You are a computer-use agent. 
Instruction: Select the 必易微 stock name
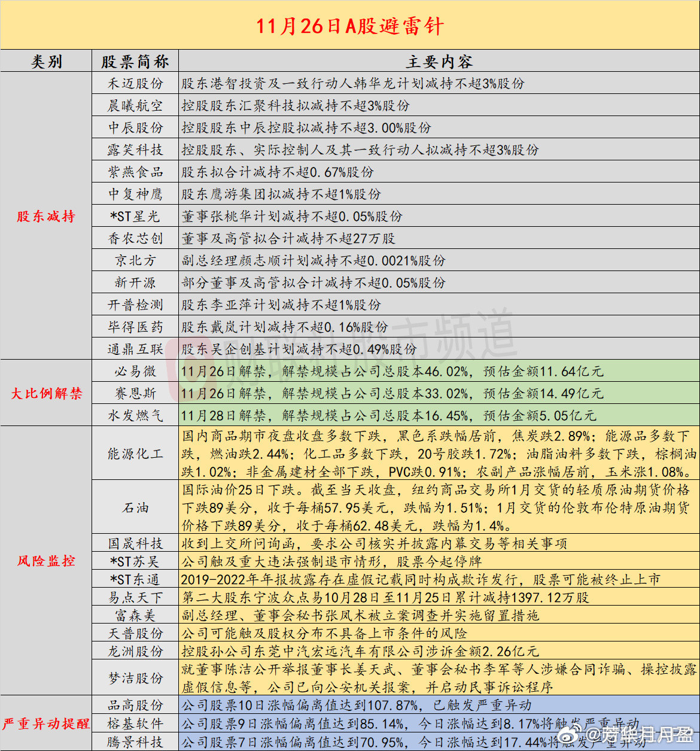(135, 372)
